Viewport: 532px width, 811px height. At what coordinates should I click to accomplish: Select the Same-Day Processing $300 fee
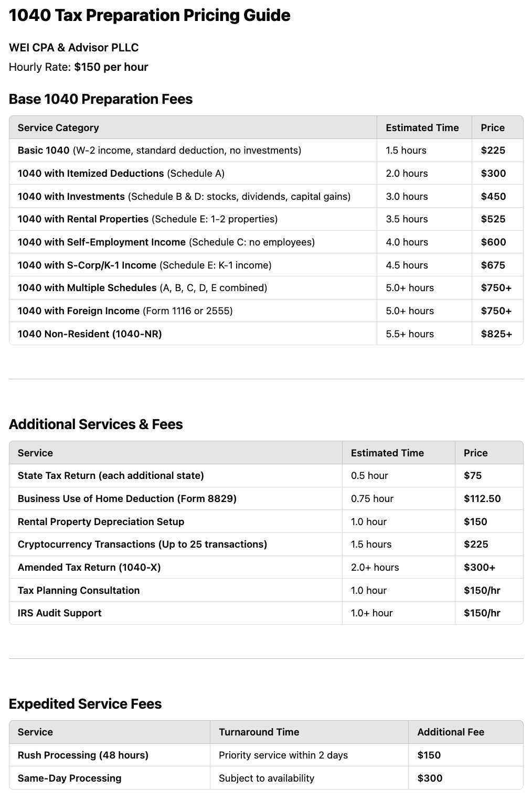(x=430, y=778)
